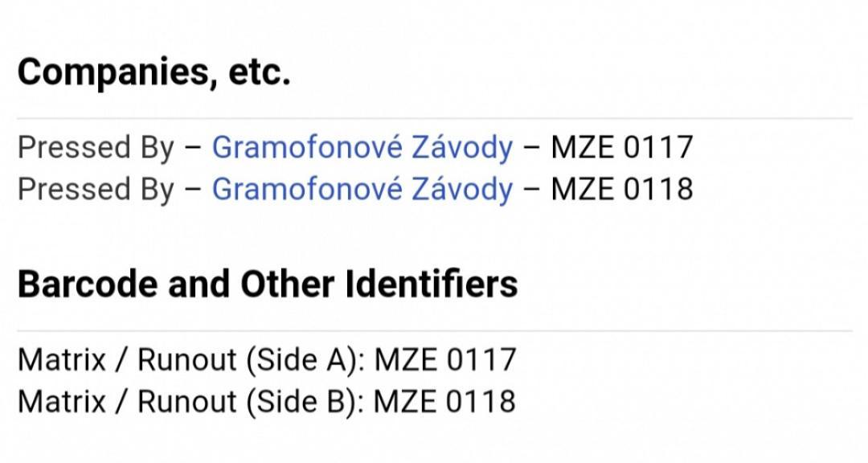Click the "Matrix / Runout" label for Side A

tap(127, 359)
